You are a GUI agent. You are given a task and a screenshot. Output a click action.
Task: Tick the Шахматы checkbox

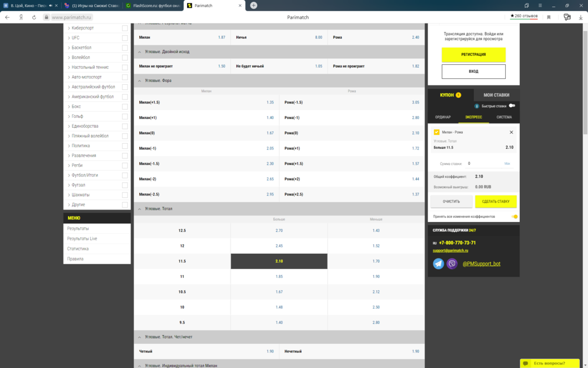pos(125,195)
